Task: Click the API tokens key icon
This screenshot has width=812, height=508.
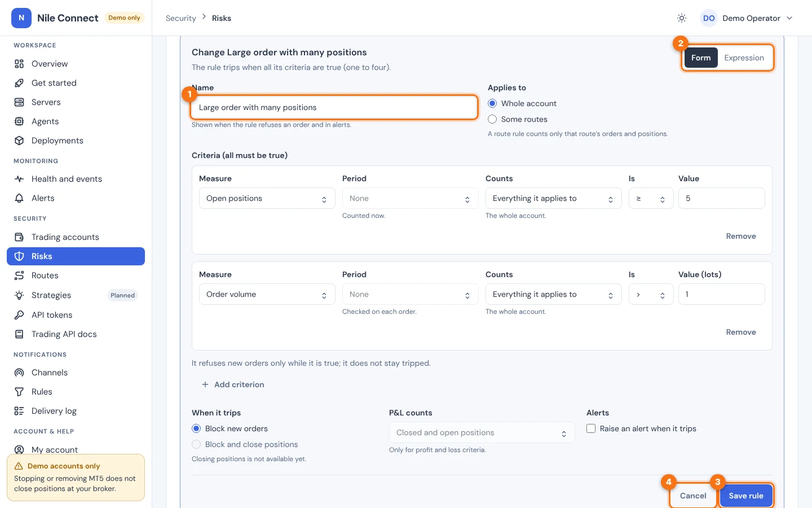Action: coord(19,315)
